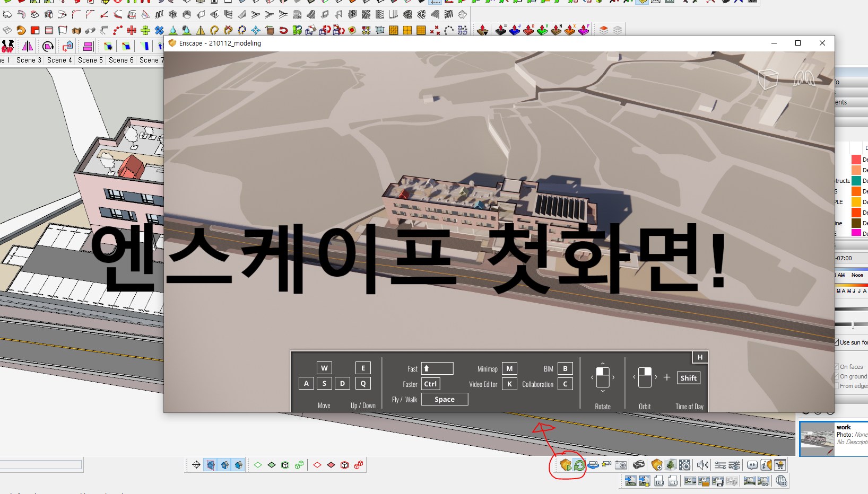This screenshot has height=494, width=868.
Task: Click the Enscape screenshot camera icon
Action: (x=621, y=465)
